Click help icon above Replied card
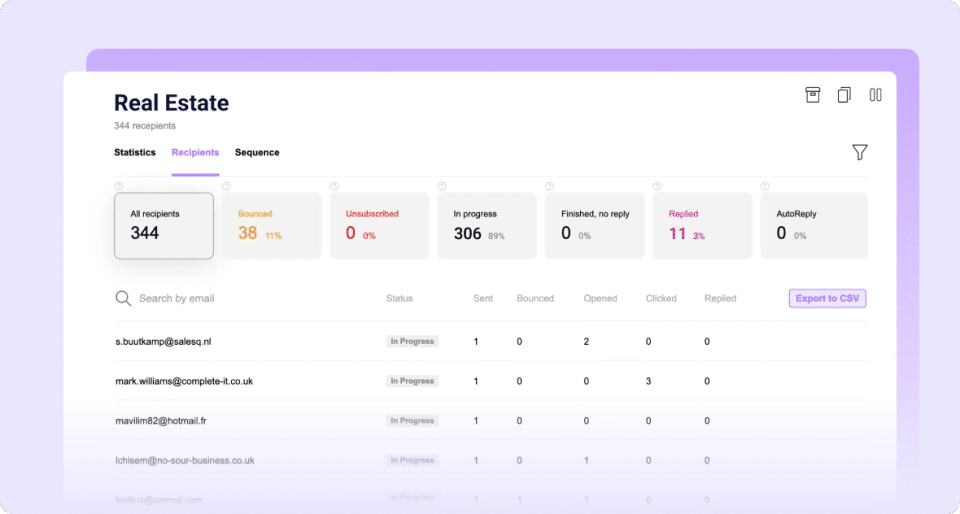Image resolution: width=960 pixels, height=514 pixels. (657, 186)
